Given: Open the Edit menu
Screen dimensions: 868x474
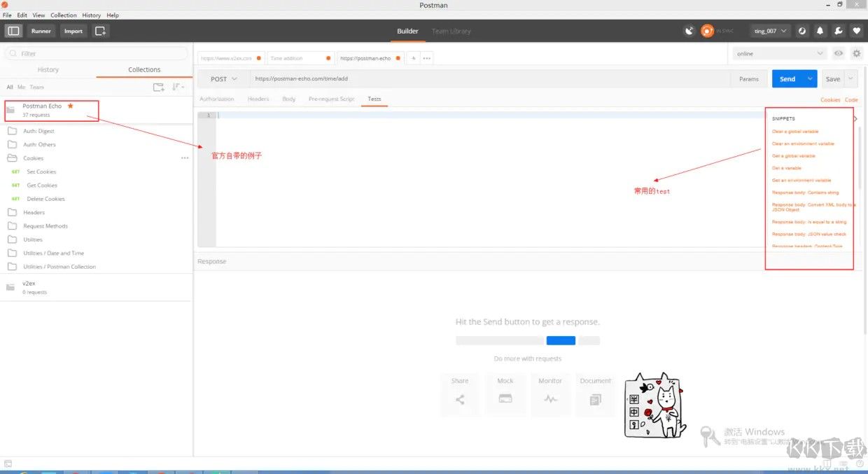Looking at the screenshot, I should point(22,15).
